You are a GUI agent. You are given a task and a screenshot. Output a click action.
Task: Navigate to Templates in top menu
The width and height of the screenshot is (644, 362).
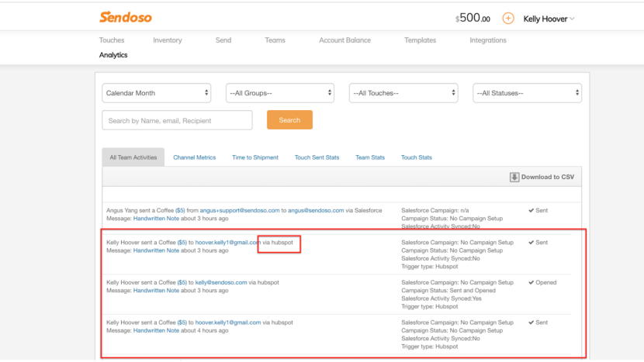click(x=420, y=40)
